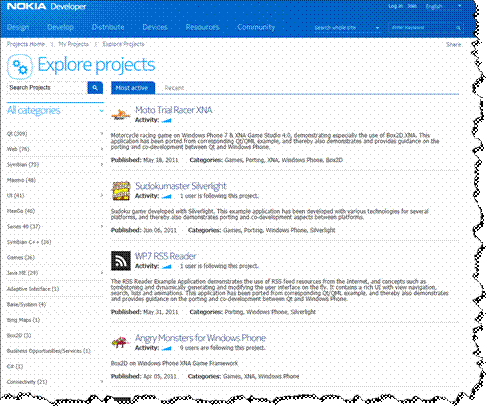Click the Join link
The height and width of the screenshot is (407, 487).
coord(412,6)
